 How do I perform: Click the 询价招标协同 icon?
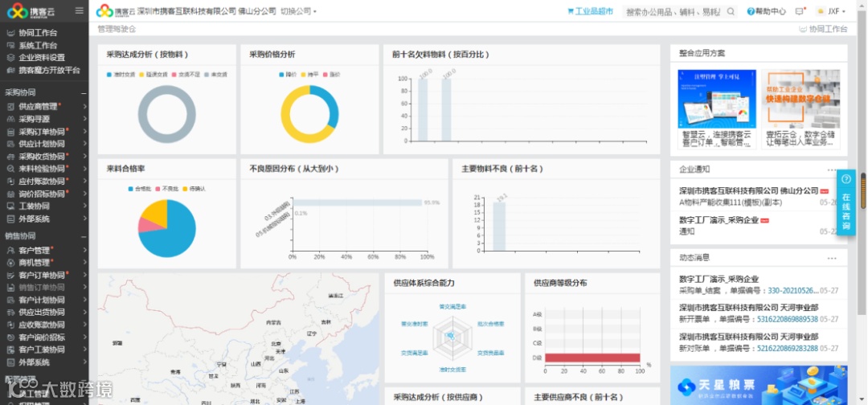click(x=10, y=194)
